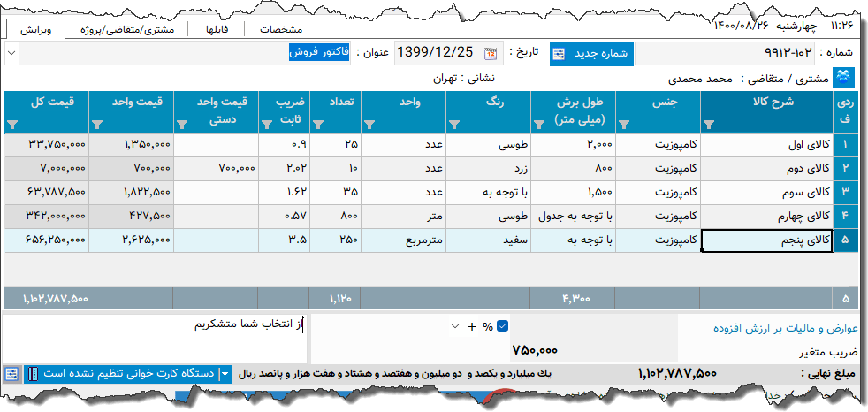This screenshot has height=412, width=868.
Task: Click the کالای اول cell
Action: [x=767, y=145]
